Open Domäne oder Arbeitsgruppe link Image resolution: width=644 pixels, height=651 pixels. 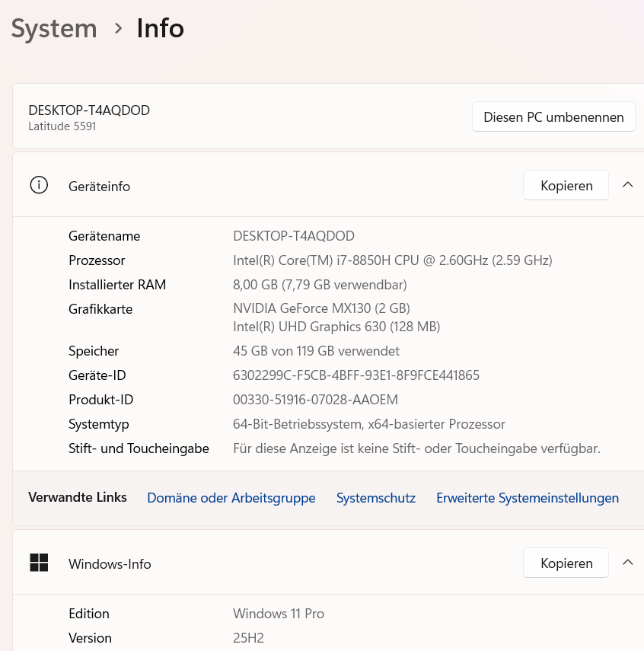coord(231,497)
